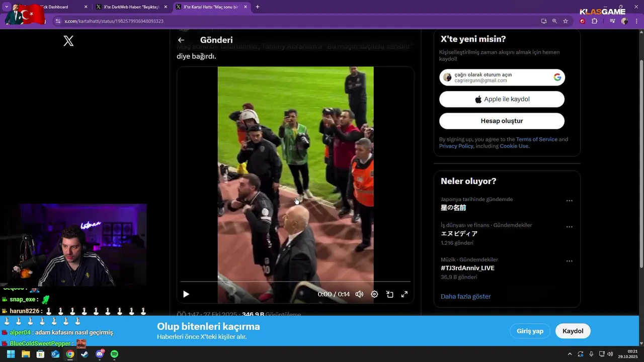Open a new browser tab
Viewport: 644px width, 362px height.
tap(258, 7)
